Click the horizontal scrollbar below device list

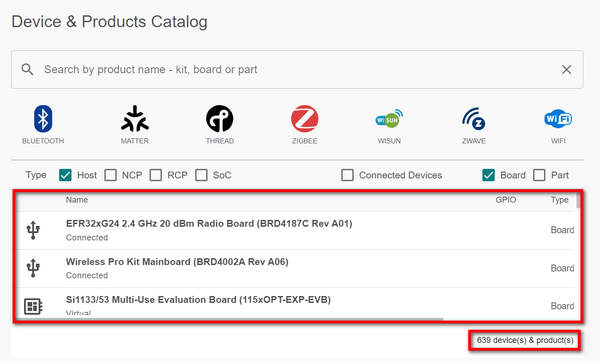pos(230,319)
